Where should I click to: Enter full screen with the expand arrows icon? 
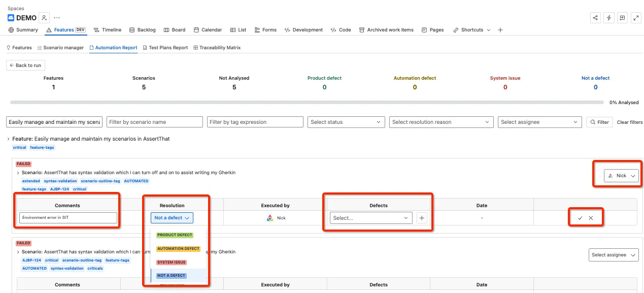click(636, 18)
